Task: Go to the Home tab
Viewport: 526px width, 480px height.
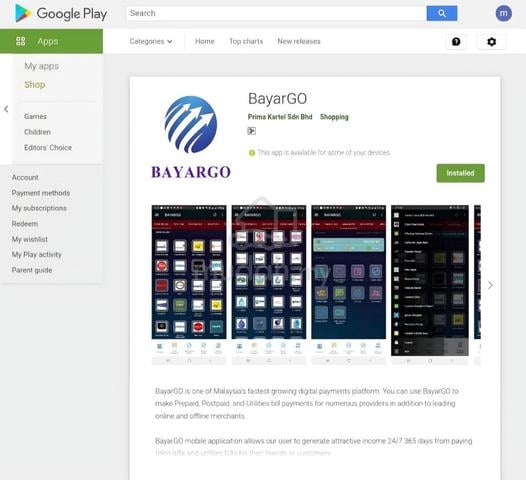Action: click(205, 41)
